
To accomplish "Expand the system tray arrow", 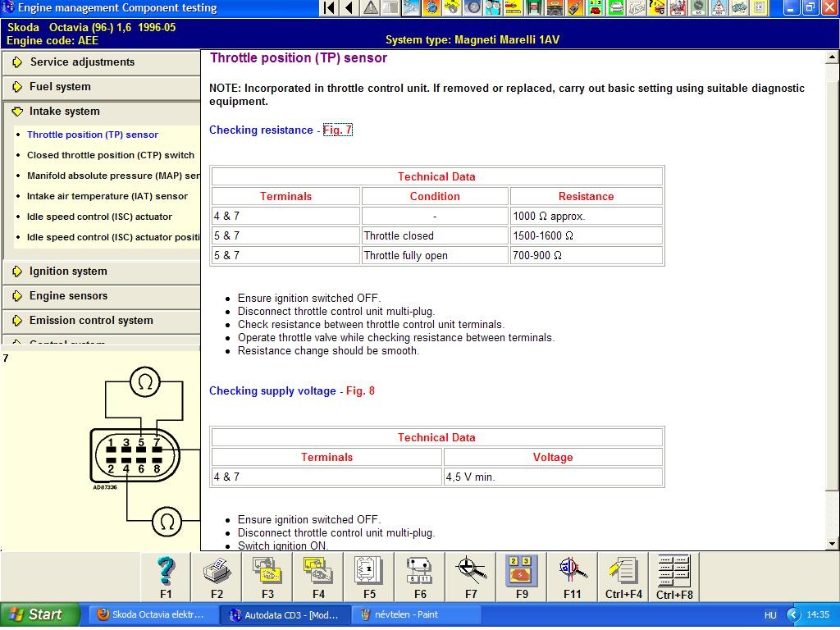I will tap(793, 615).
